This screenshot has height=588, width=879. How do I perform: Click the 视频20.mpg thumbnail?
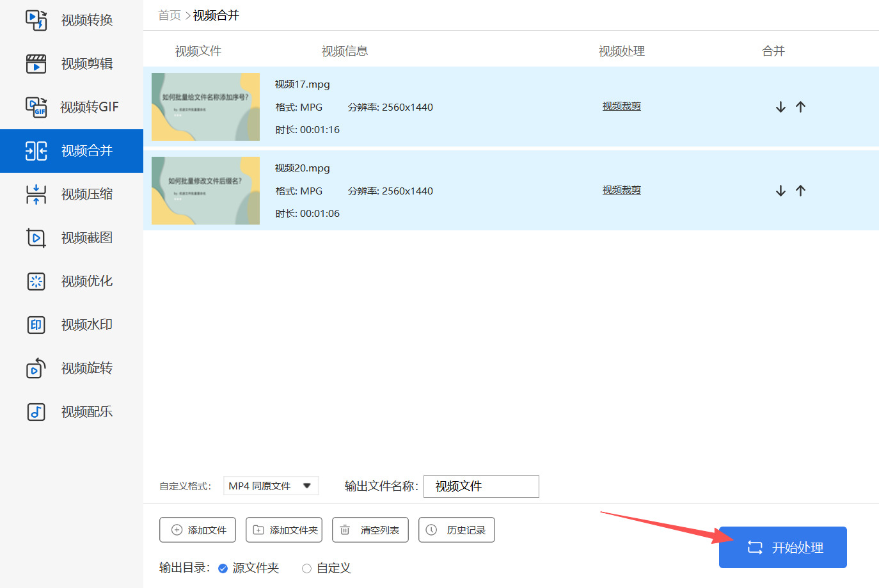pos(205,191)
